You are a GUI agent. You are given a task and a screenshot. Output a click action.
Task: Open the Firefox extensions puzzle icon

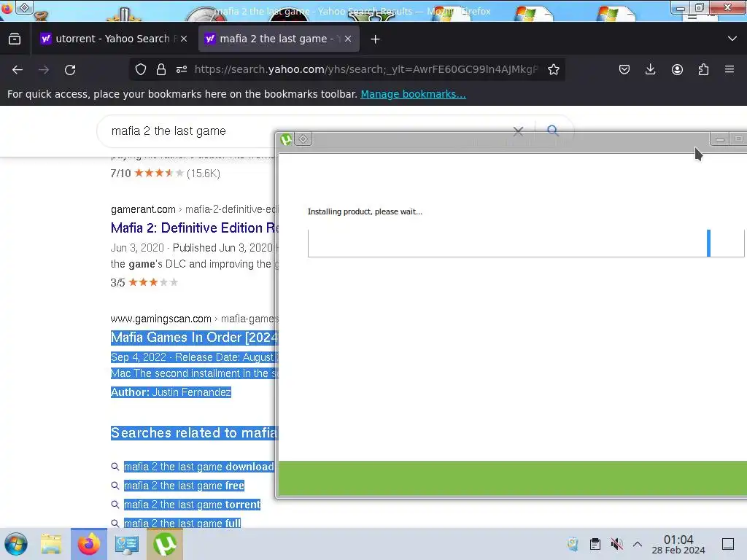[x=703, y=69]
